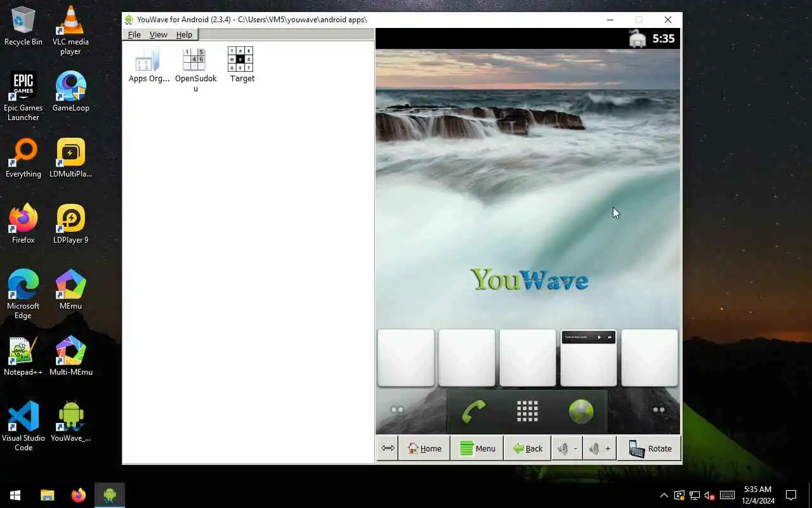Toggle the panel with the double-arrow button
This screenshot has height=508, width=812.
[x=388, y=448]
